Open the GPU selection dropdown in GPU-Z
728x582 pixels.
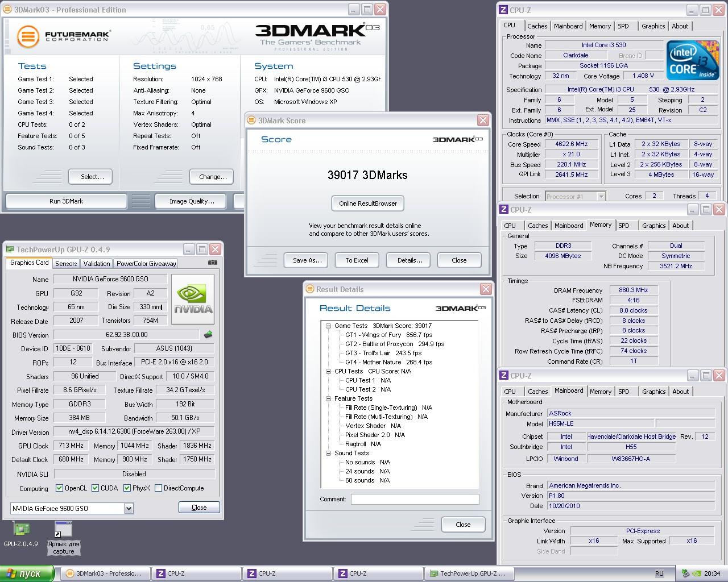(129, 508)
